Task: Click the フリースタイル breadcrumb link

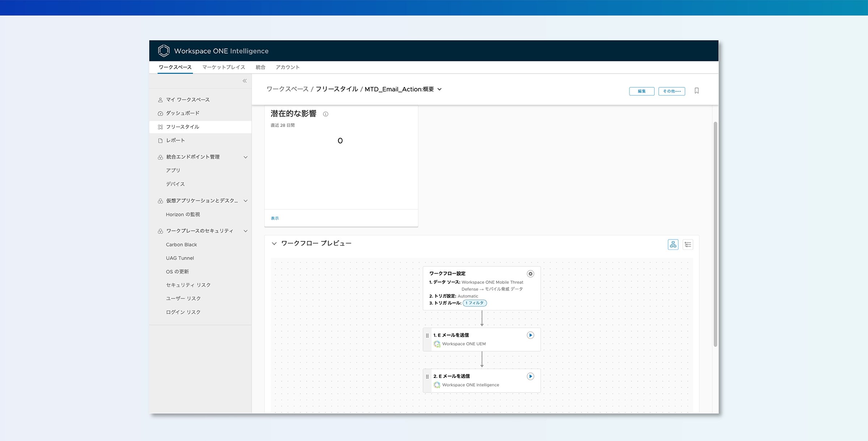Action: click(x=337, y=89)
